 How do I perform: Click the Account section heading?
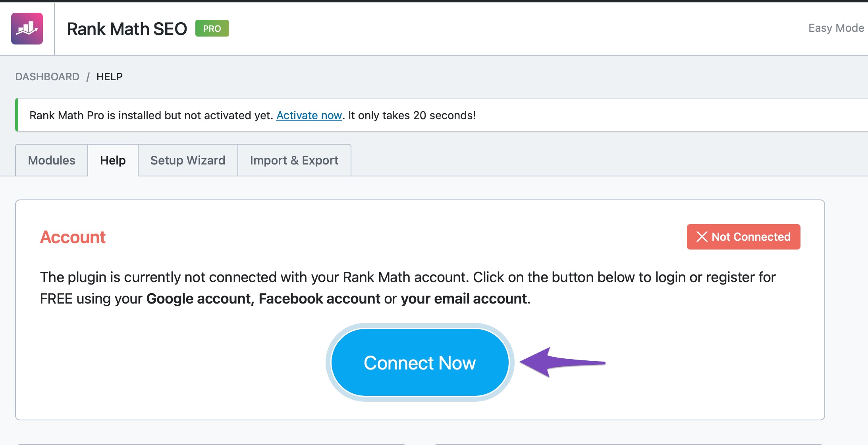tap(73, 237)
